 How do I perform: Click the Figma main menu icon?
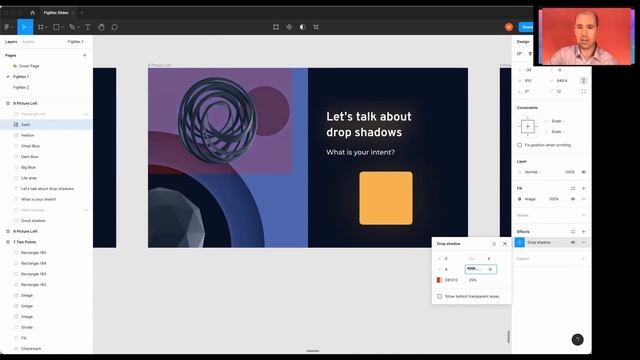pos(7,27)
